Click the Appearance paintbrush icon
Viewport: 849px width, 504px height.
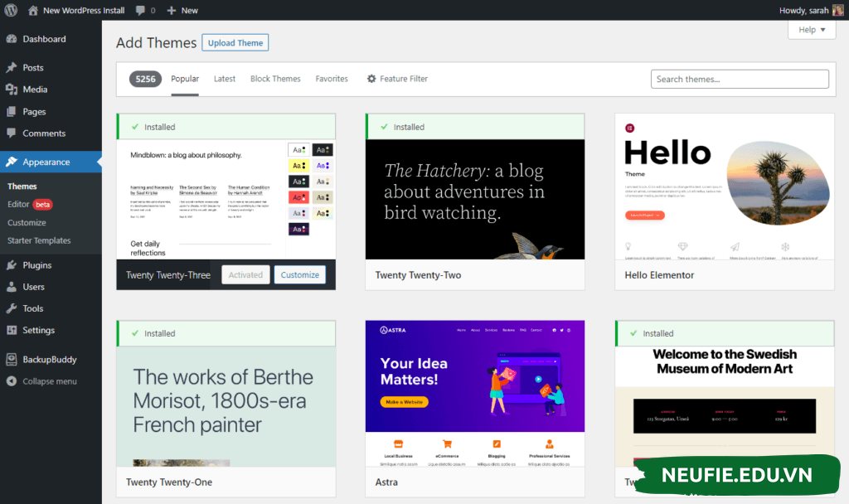[12, 162]
